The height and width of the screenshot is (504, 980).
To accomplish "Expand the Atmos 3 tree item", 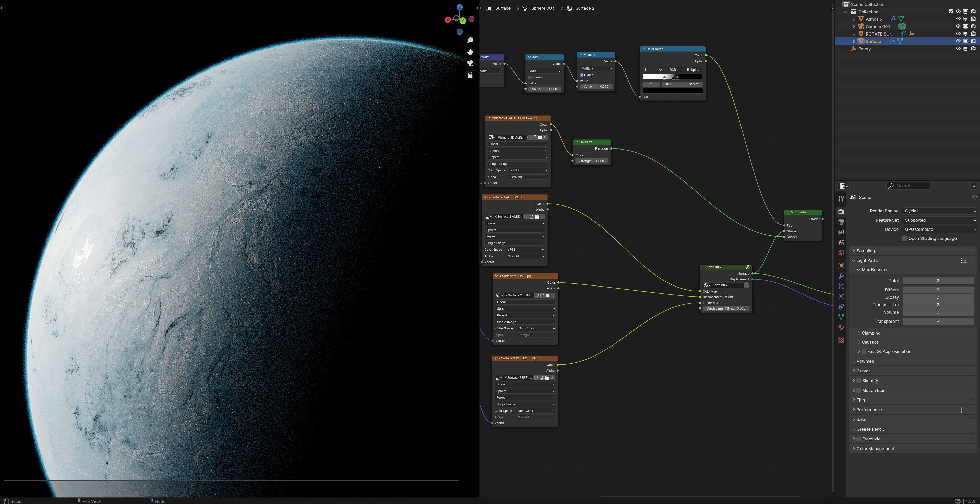I will 854,19.
